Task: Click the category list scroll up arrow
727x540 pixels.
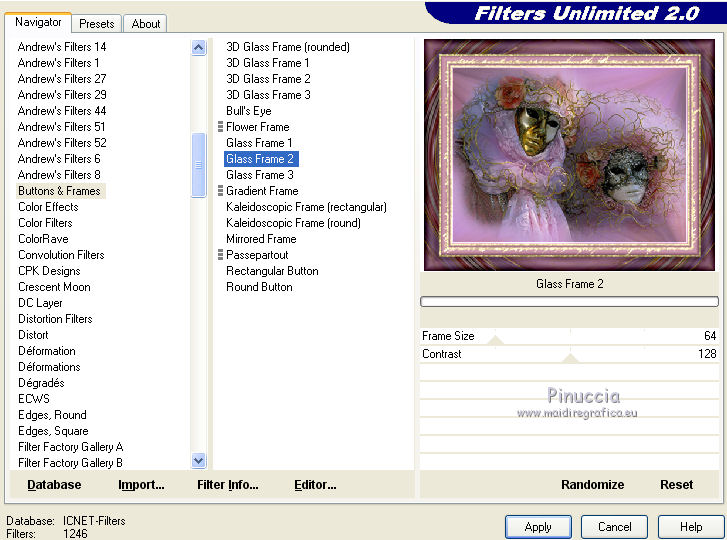Action: (198, 48)
